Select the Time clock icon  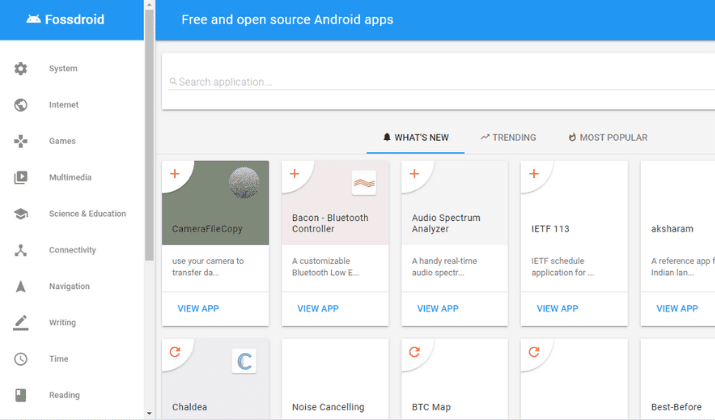click(x=21, y=359)
